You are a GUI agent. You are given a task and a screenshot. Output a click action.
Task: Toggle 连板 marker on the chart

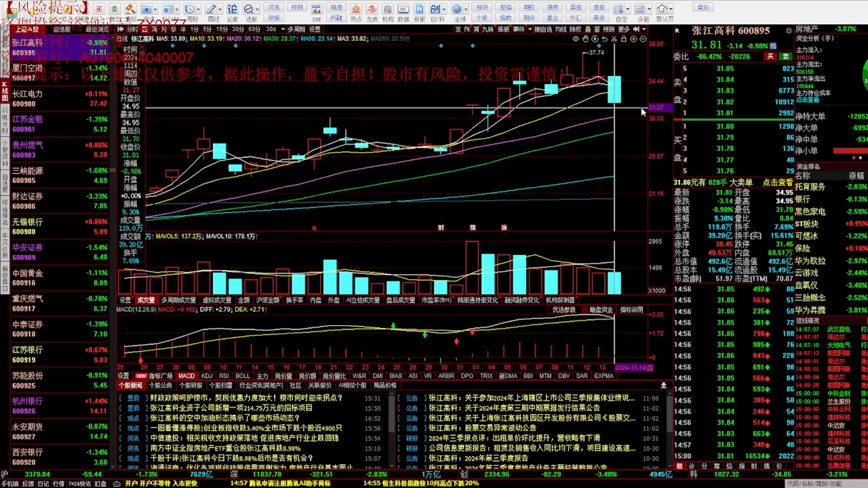504,29
